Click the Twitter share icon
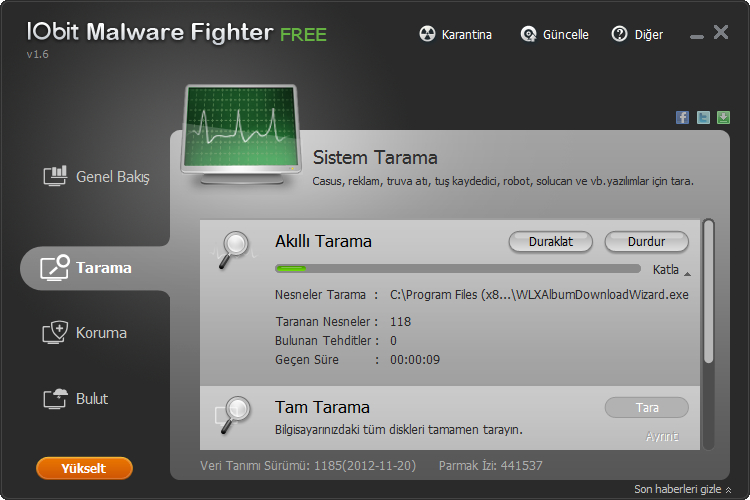750x500 pixels. pos(703,117)
